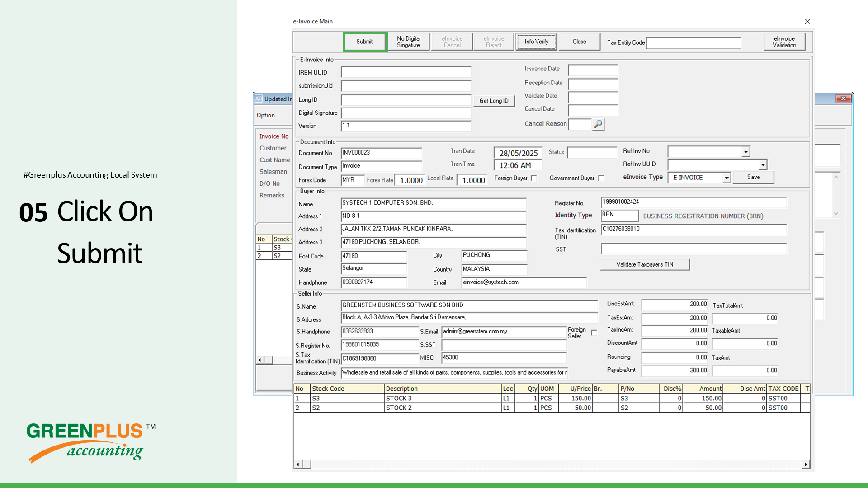The image size is (868, 488).
Task: Click the buyer City field PUCHONG
Action: click(x=494, y=255)
